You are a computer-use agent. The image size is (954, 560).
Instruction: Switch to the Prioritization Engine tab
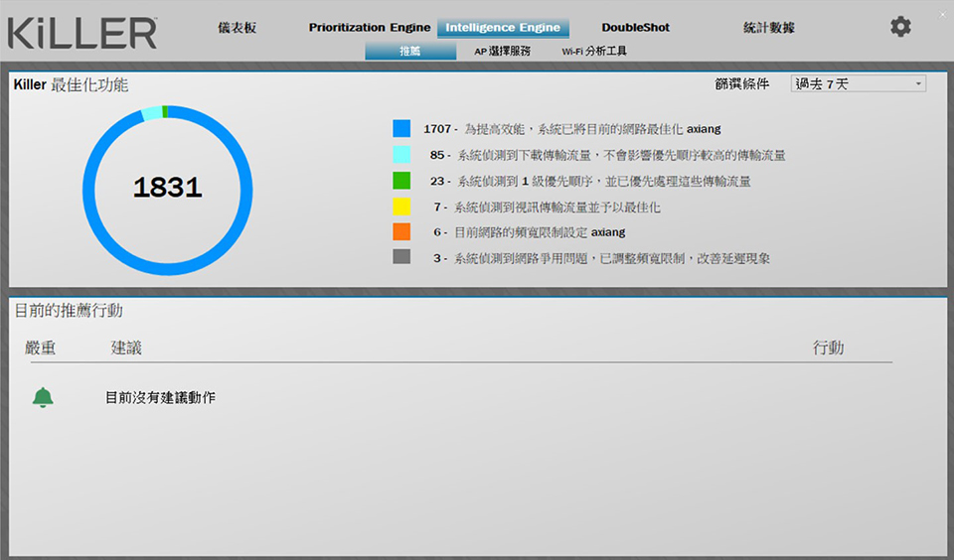pyautogui.click(x=370, y=28)
